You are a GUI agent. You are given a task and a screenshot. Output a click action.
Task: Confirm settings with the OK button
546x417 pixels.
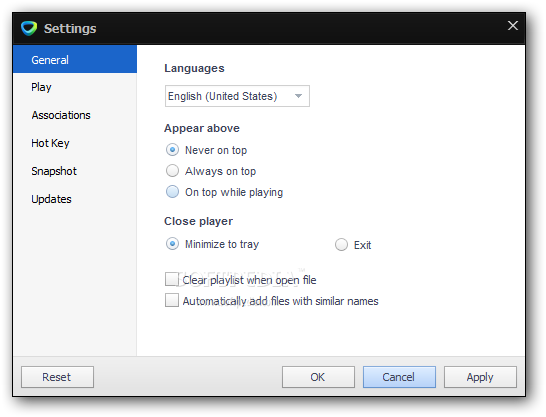[x=318, y=377]
